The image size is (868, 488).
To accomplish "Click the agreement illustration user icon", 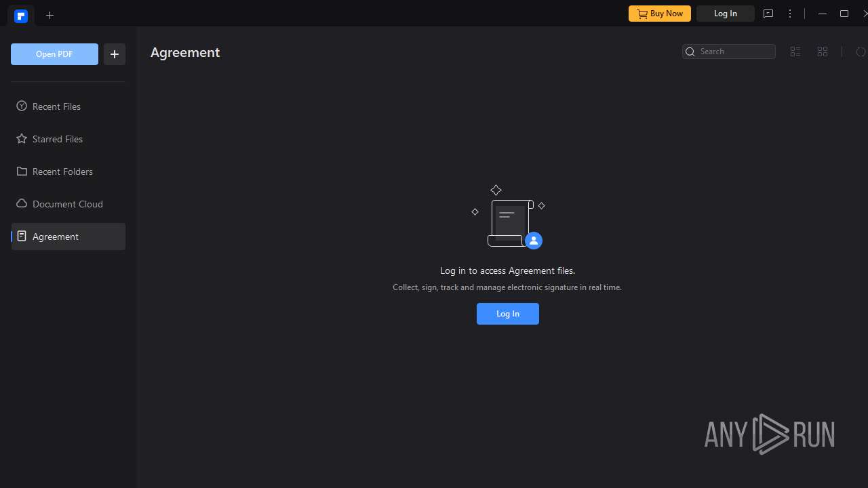I will 534,241.
